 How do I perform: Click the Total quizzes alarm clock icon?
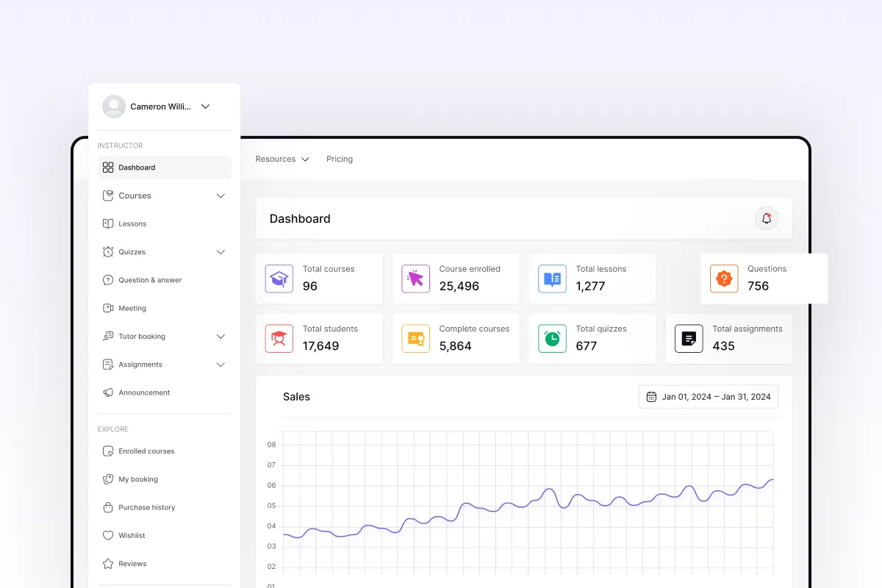[x=552, y=338]
